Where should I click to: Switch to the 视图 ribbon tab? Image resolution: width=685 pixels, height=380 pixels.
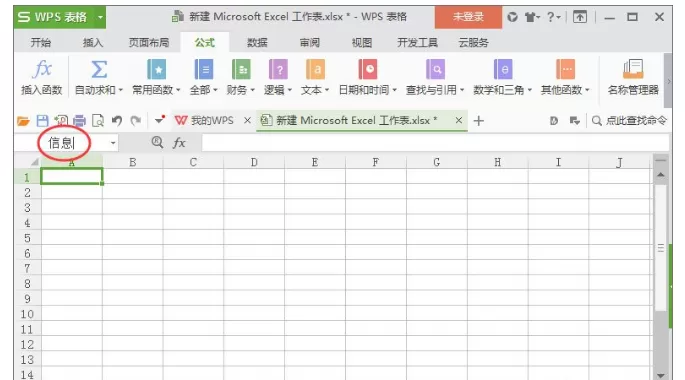[362, 42]
